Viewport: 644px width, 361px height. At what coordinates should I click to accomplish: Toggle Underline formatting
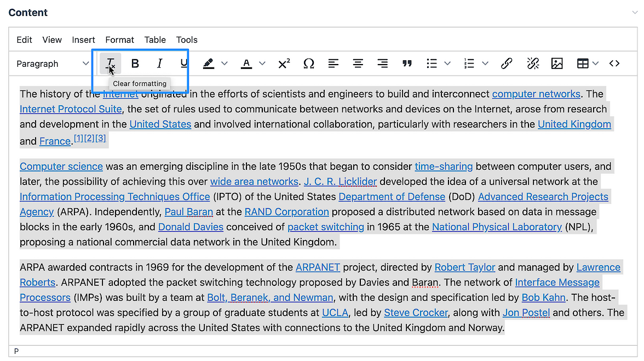point(184,64)
